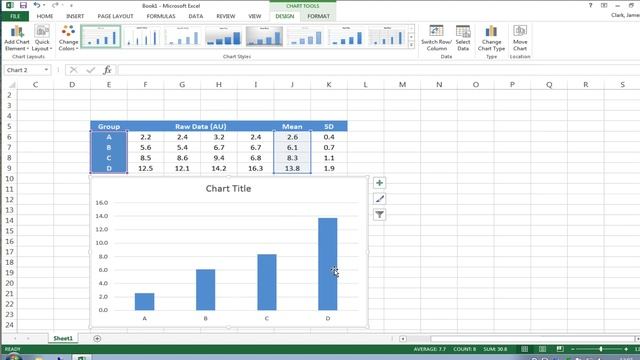This screenshot has height=360, width=640.
Task: Switch to Page Layout view in status bar
Action: (x=542, y=349)
